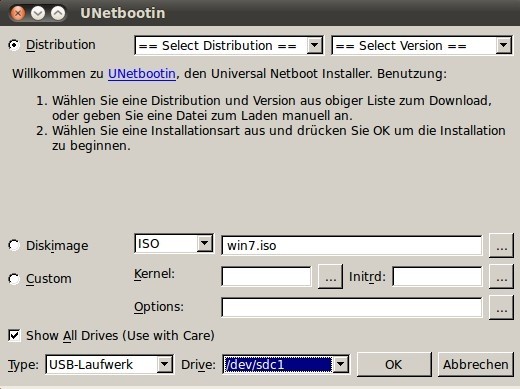This screenshot has height=389, width=520.
Task: Click the win7.iso path input field
Action: (x=352, y=246)
